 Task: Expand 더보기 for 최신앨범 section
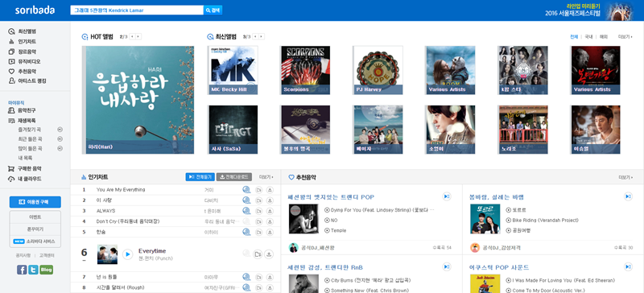(625, 36)
